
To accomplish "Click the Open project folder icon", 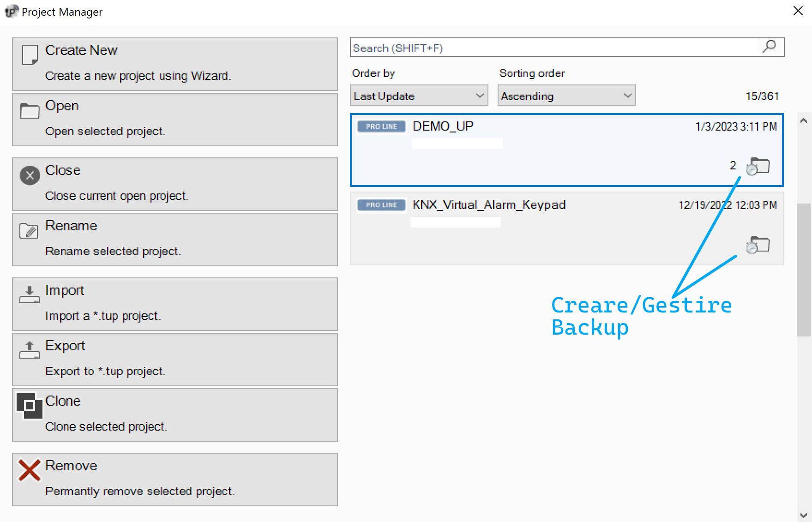I will 30,111.
